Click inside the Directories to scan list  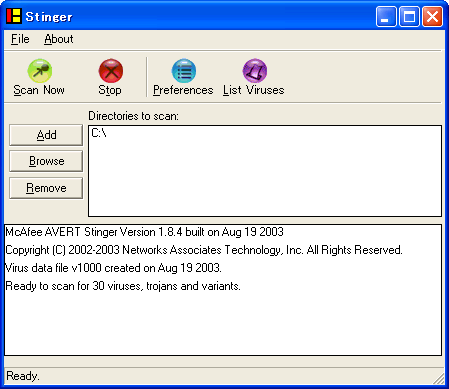(265, 171)
